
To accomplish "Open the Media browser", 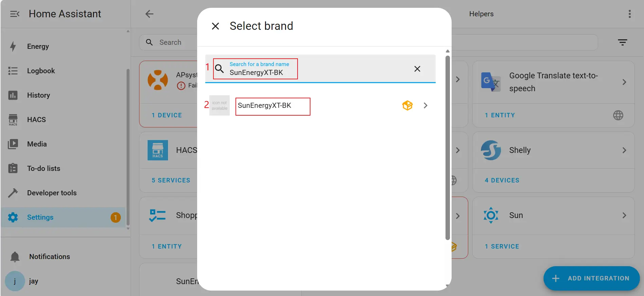I will (37, 144).
